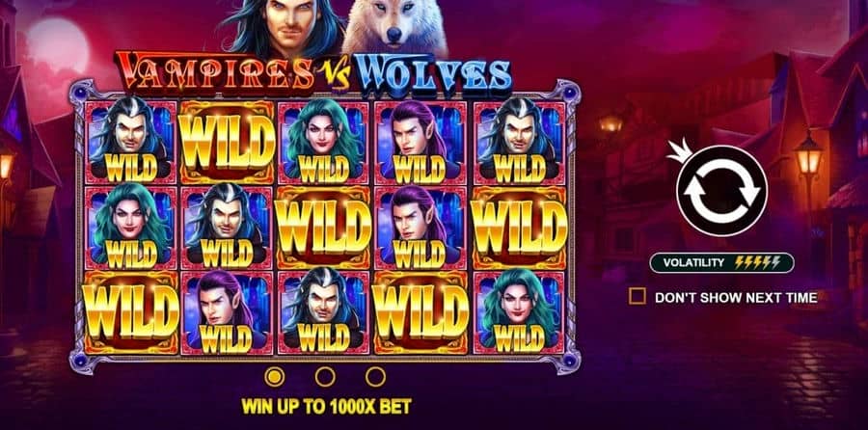Screen dimensions: 868x430
Task: Click the Don't Show Next Time label
Action: click(736, 297)
